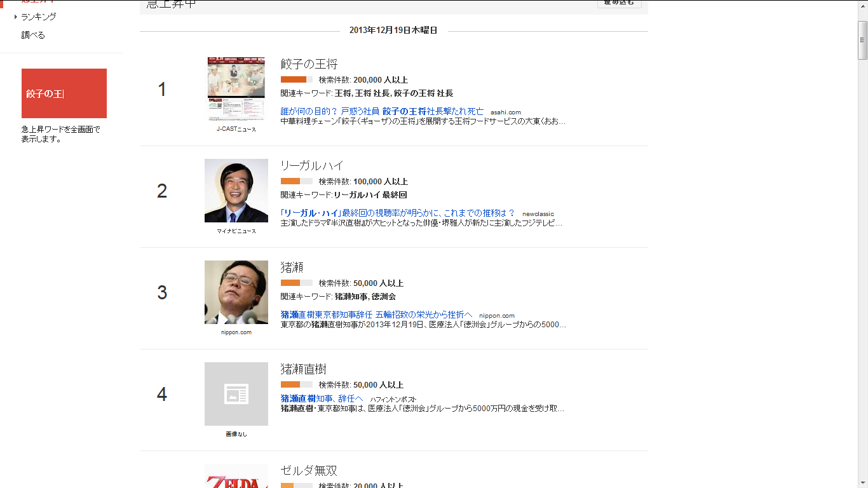Click the search volume bar for 猪瀬

297,283
